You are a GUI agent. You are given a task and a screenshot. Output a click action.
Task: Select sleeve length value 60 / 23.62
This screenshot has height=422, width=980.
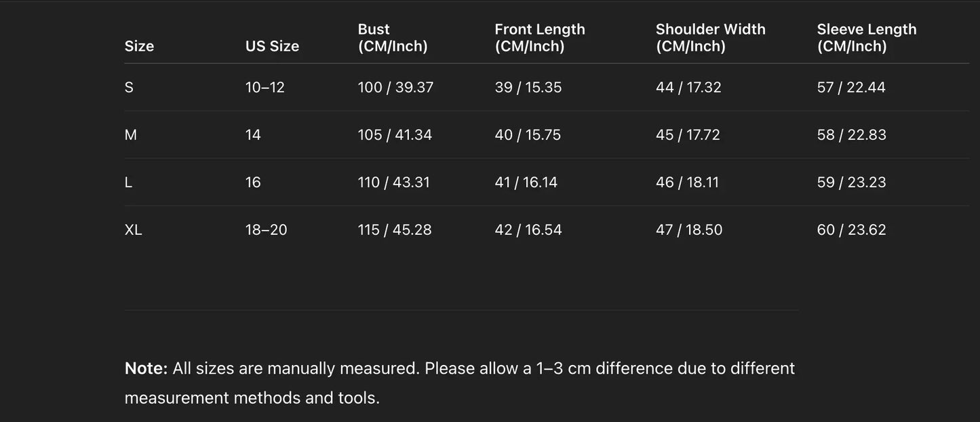point(851,230)
